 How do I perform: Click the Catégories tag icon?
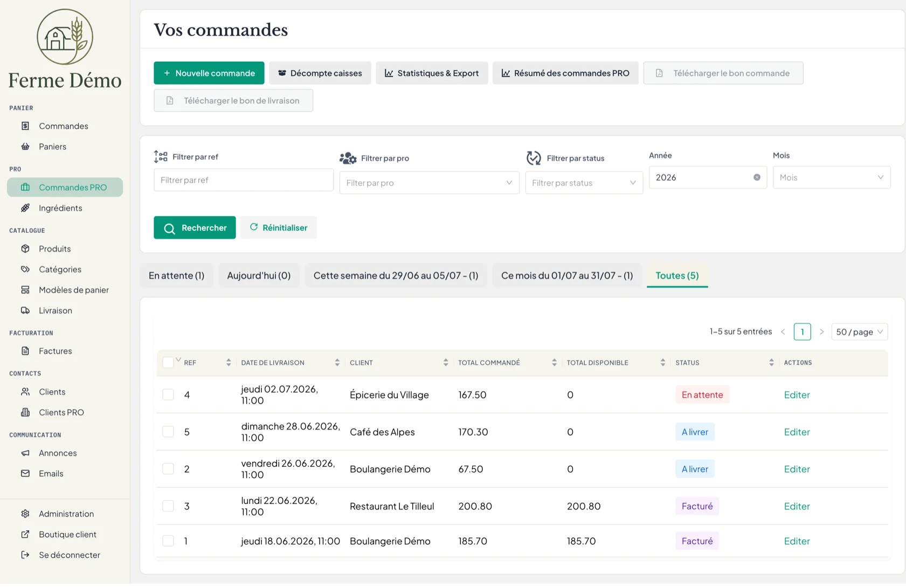point(25,269)
